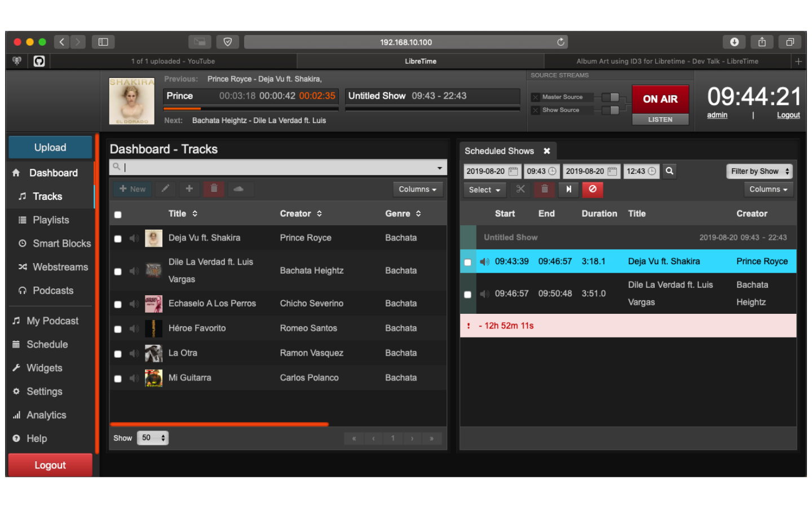Toggle the Master Source switch
The height and width of the screenshot is (508, 812).
click(610, 97)
